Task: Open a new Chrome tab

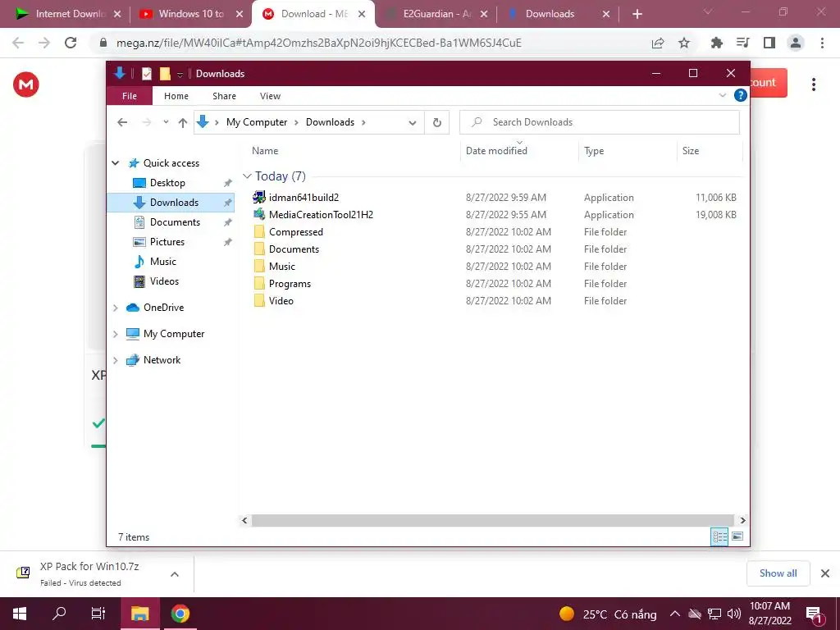Action: coord(637,14)
